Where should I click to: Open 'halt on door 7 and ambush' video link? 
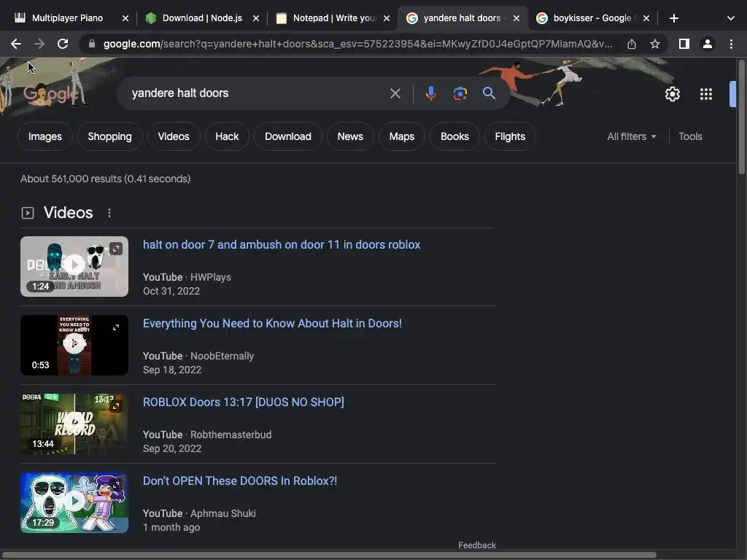282,245
